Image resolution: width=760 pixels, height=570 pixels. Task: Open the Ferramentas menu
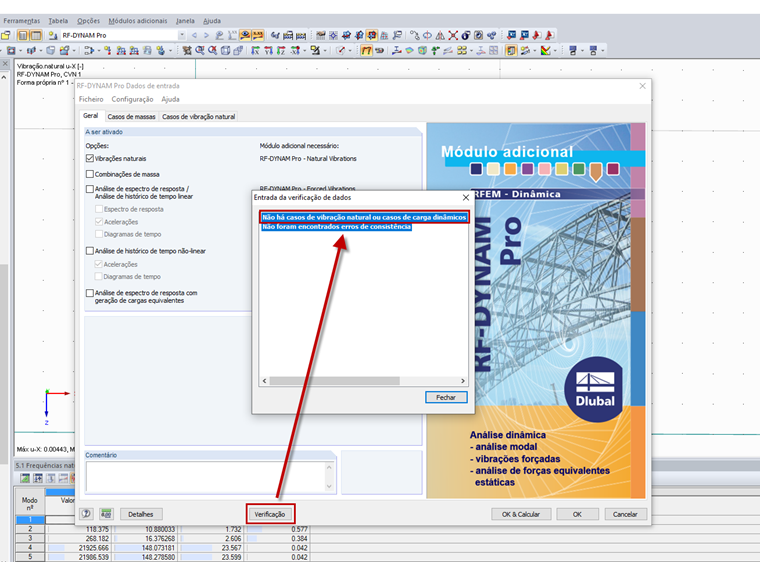point(22,21)
